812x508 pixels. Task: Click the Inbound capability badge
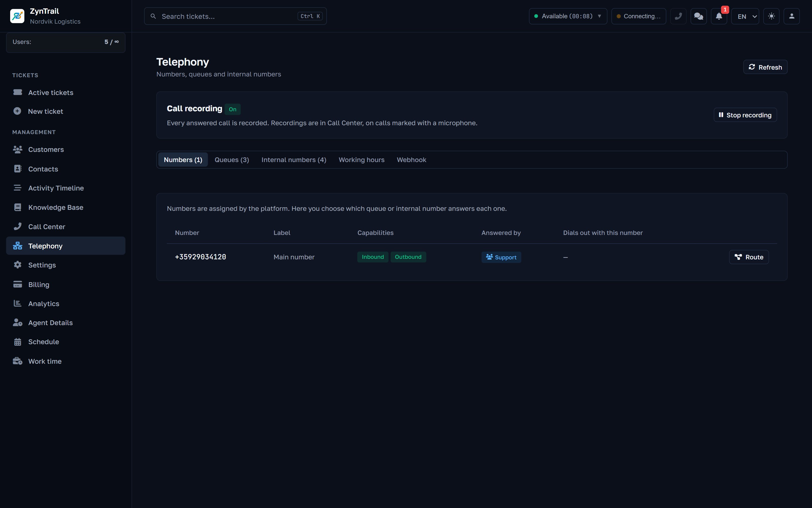click(373, 257)
